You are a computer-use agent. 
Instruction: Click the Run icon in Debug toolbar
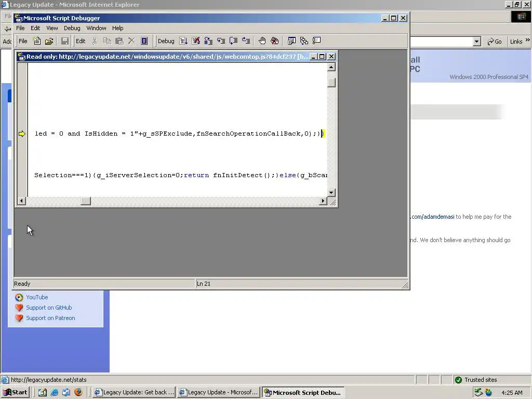click(x=183, y=41)
